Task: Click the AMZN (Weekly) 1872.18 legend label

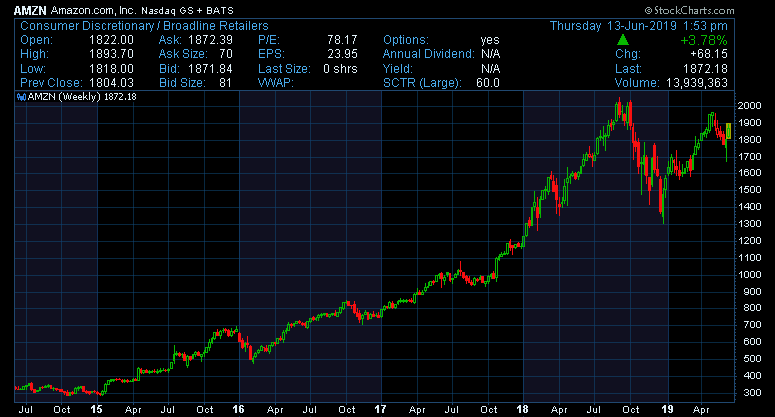Action: click(82, 97)
